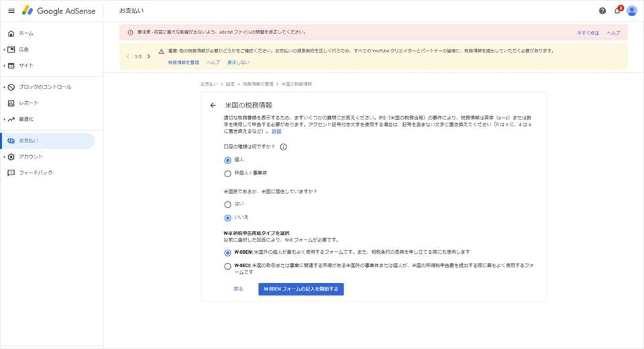This screenshot has height=349, width=644.
Task: Choose the W-8ECI form option
Action: pyautogui.click(x=227, y=266)
